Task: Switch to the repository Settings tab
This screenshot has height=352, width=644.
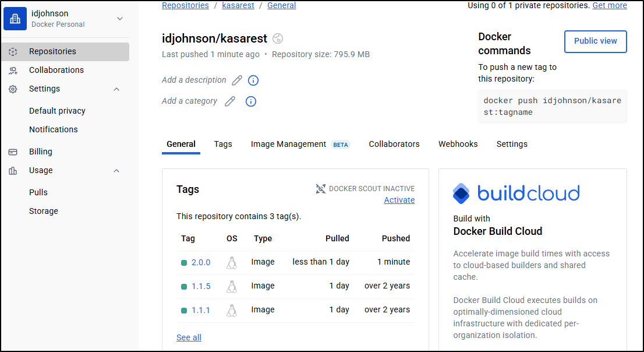Action: (x=512, y=145)
